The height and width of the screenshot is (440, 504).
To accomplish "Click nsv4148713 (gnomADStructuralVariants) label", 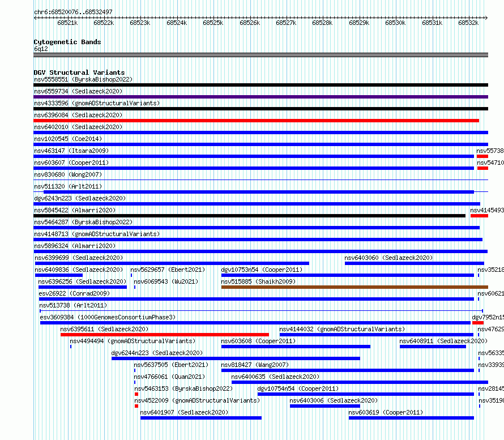I will click(97, 234).
